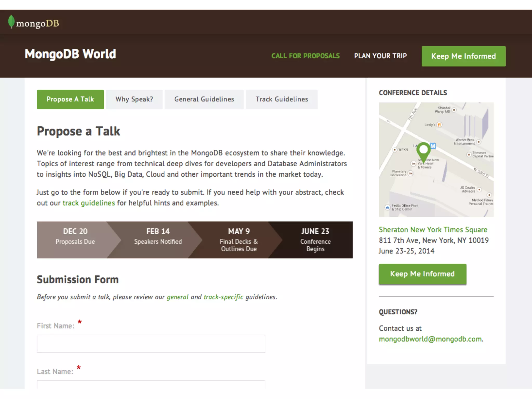Viewport: 532px width, 399px height.
Task: Click the Shaobai Wang, MD map marker
Action: pyautogui.click(x=454, y=110)
